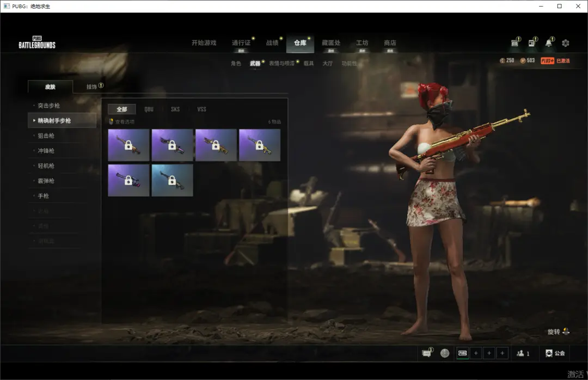Click the middle plus team slot
This screenshot has height=380, width=588.
(489, 353)
